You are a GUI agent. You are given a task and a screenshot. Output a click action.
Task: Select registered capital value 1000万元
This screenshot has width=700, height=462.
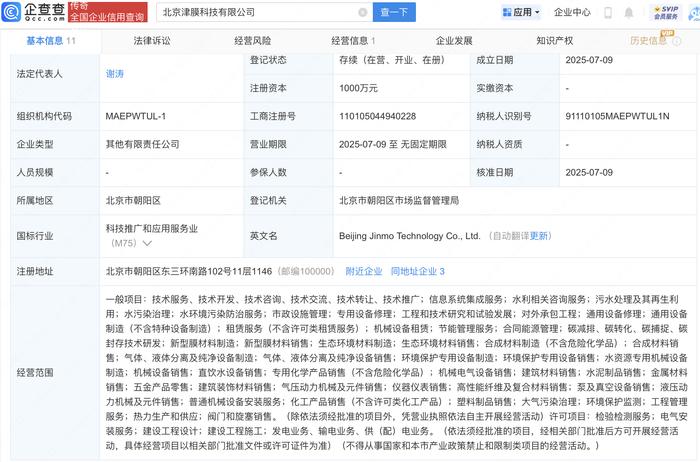point(358,88)
